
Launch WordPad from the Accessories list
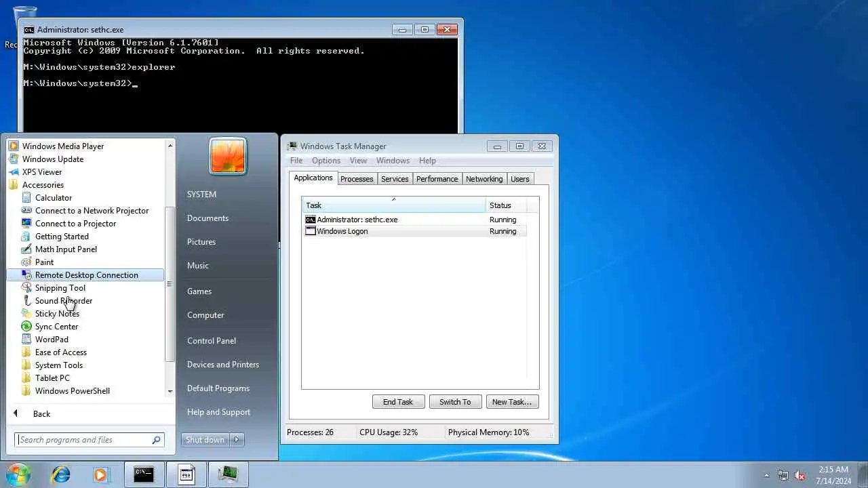(52, 339)
